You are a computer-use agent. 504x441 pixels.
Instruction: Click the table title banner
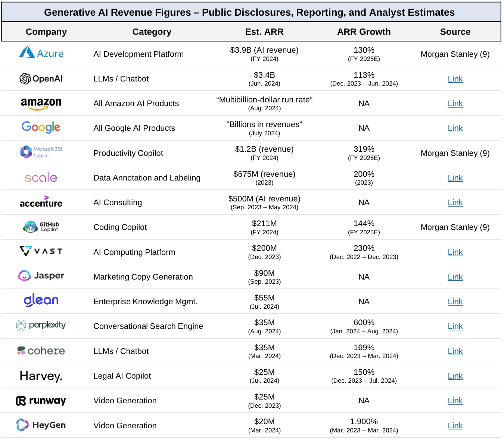coord(249,12)
